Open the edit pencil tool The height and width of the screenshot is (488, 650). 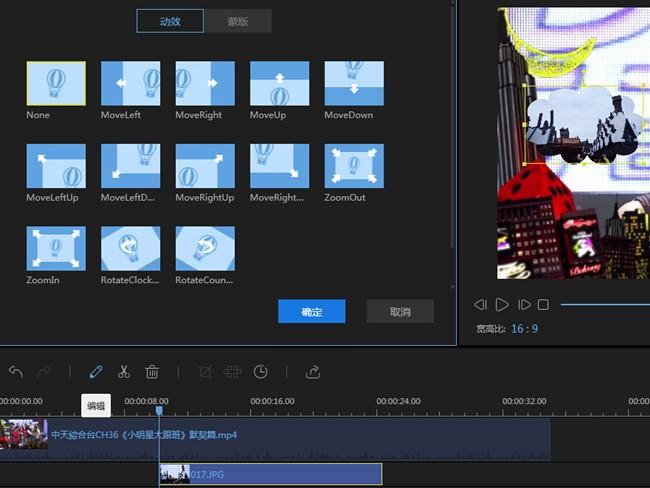[x=96, y=372]
